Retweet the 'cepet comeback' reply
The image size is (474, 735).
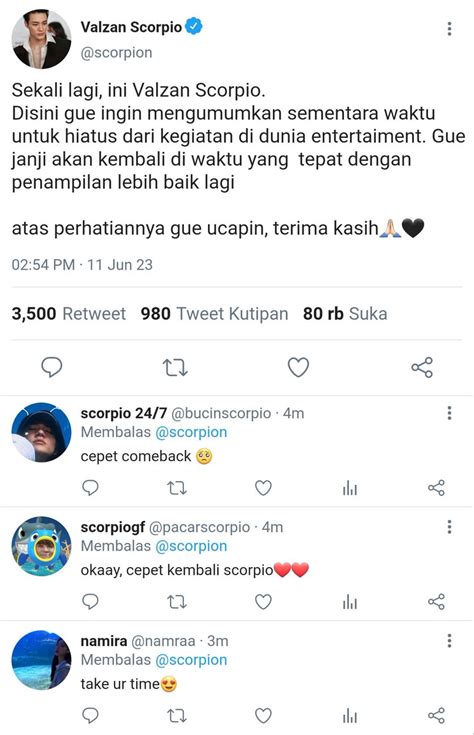[x=177, y=488]
